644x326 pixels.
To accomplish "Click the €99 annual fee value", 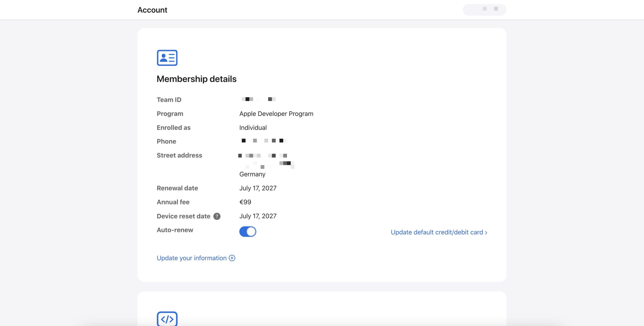I will [x=245, y=202].
